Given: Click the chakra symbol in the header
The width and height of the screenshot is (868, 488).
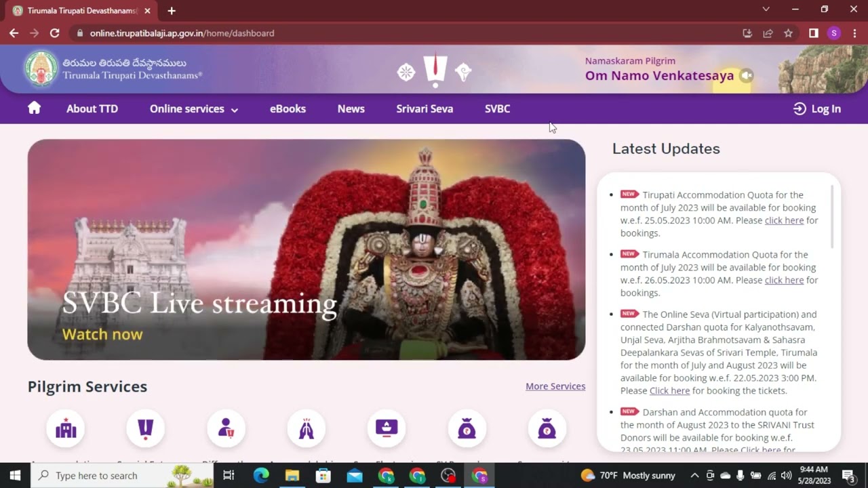Looking at the screenshot, I should pos(406,72).
